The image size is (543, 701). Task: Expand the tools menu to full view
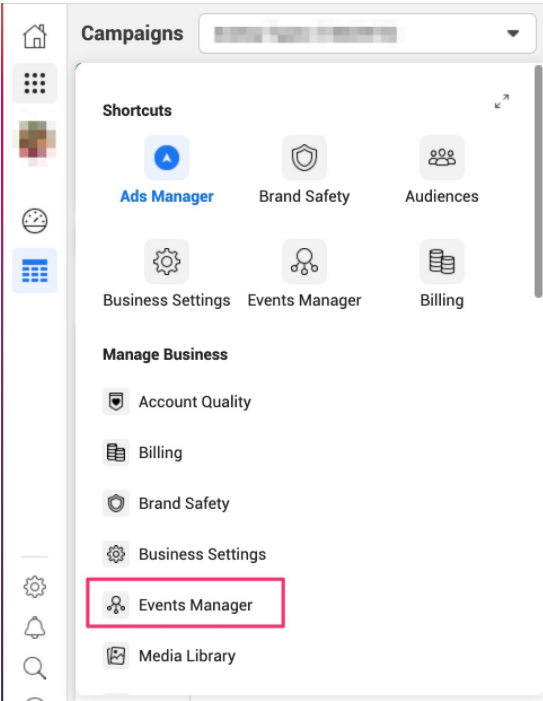502,101
